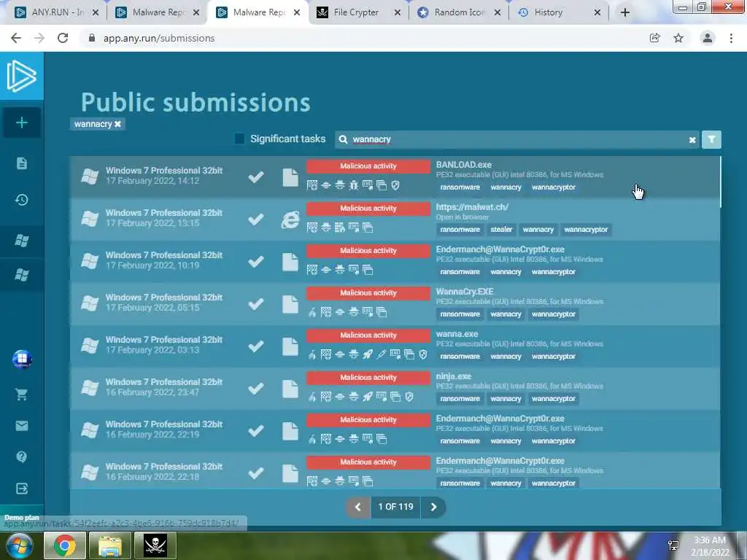Switch to the File Crypter tab

(x=356, y=12)
